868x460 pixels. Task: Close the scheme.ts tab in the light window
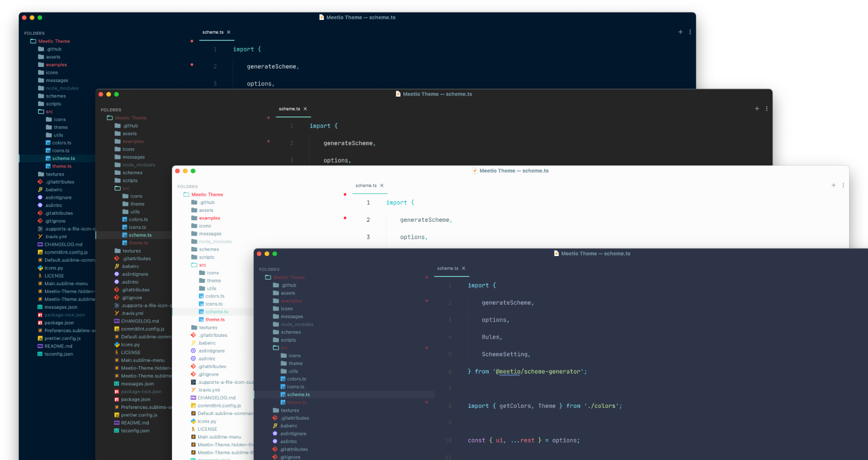click(x=382, y=186)
